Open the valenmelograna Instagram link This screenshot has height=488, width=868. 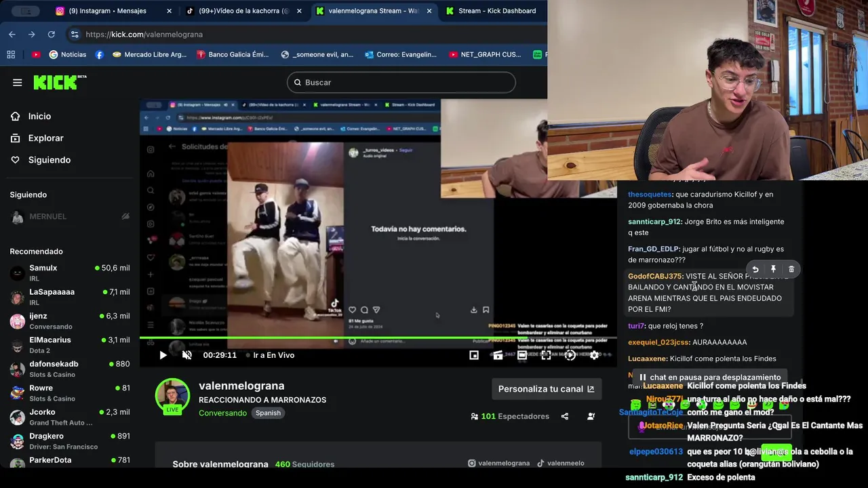coord(498,464)
